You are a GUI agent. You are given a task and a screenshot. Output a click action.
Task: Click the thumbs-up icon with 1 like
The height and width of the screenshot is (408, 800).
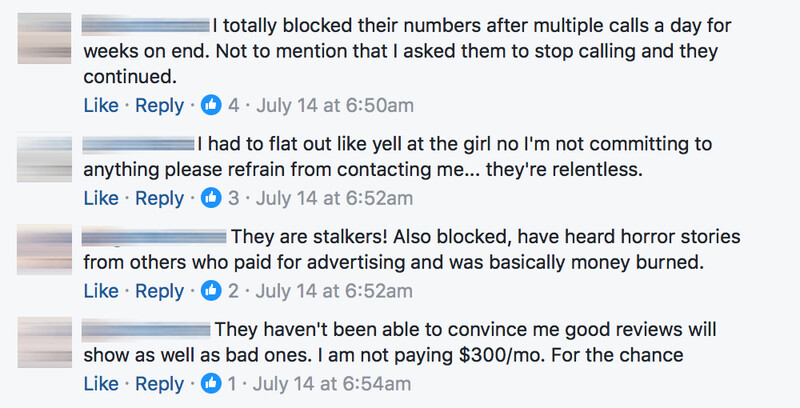tap(211, 384)
